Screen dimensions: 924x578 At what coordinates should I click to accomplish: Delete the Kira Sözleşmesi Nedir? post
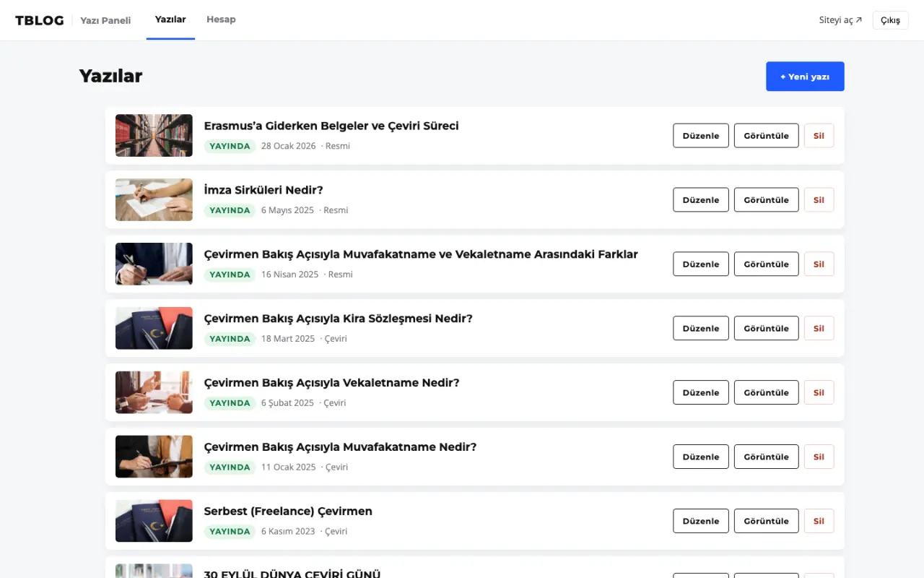click(819, 329)
